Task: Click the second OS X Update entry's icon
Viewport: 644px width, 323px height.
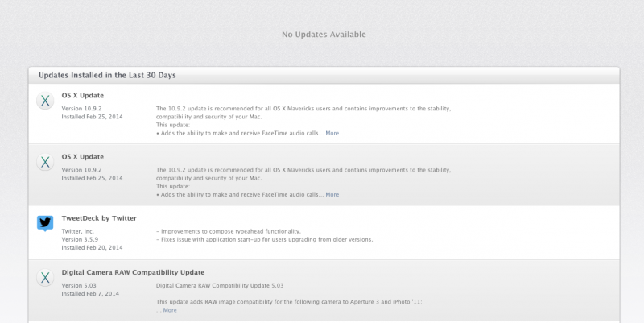Action: 45,163
